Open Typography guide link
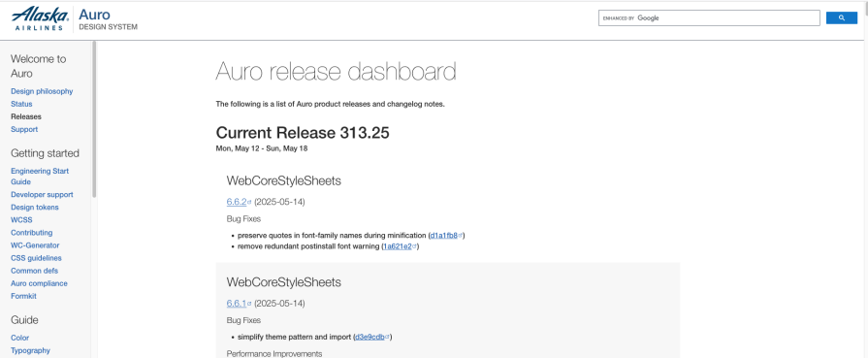868x358 pixels. (30, 351)
